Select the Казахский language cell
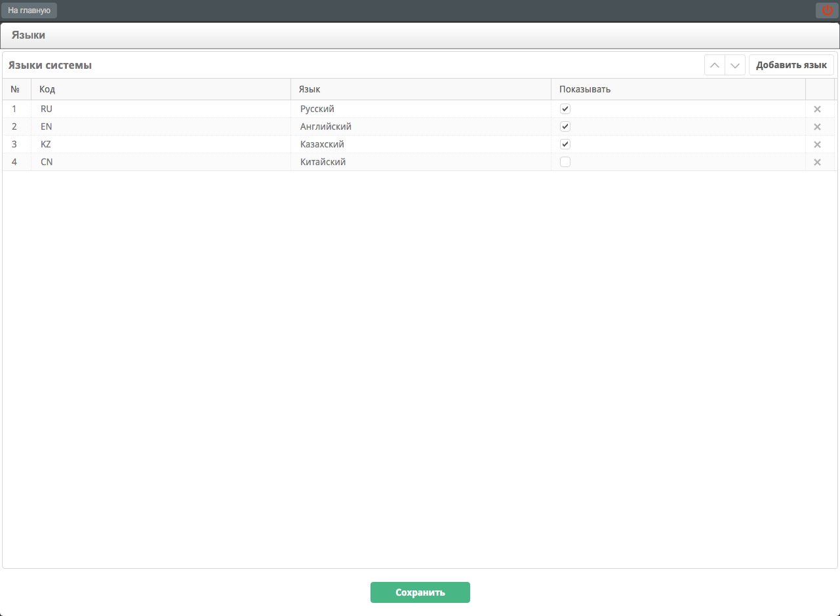This screenshot has height=616, width=840. pyautogui.click(x=421, y=144)
